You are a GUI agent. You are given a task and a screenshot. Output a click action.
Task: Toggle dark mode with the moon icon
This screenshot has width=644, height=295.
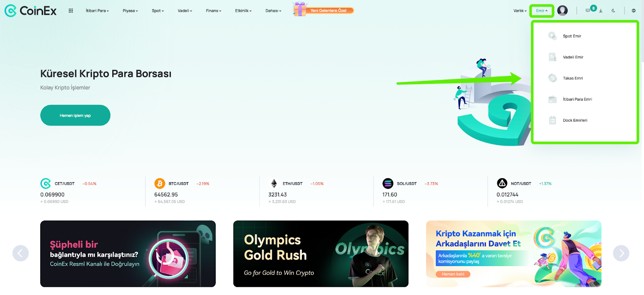[x=613, y=11]
